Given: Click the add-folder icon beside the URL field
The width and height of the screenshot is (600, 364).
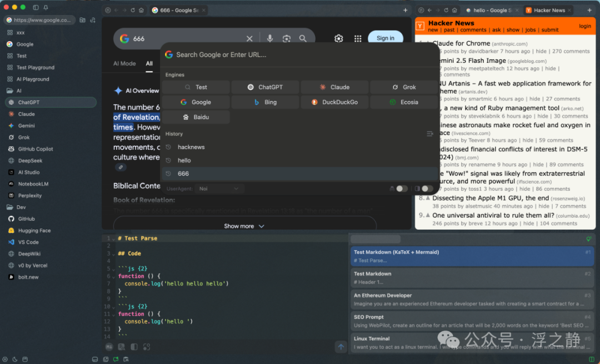Looking at the screenshot, I should click(82, 20).
